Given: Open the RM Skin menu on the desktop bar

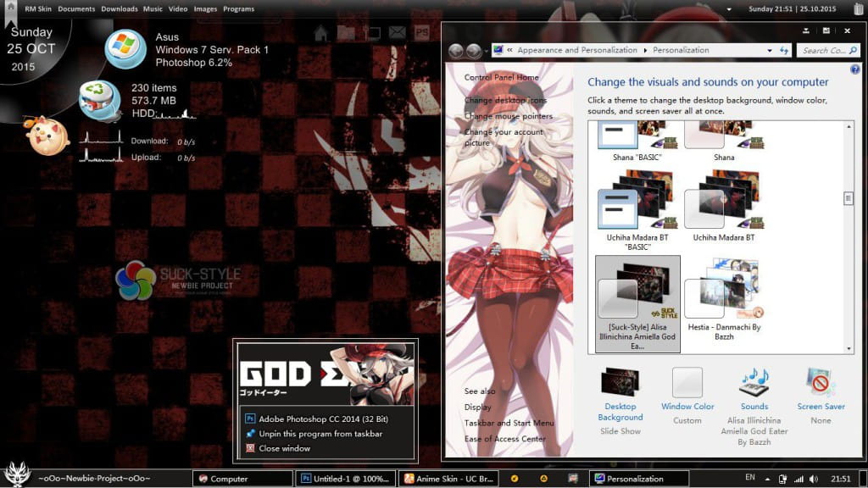Looking at the screenshot, I should [36, 8].
